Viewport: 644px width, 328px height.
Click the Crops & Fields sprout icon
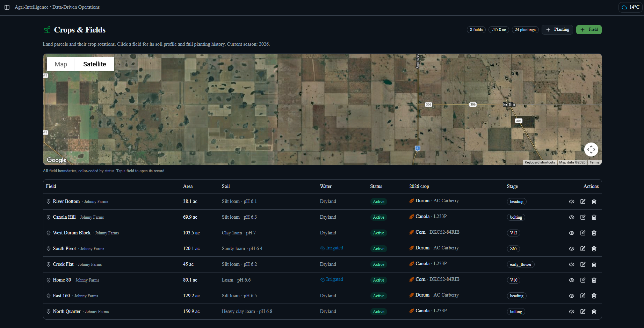47,30
